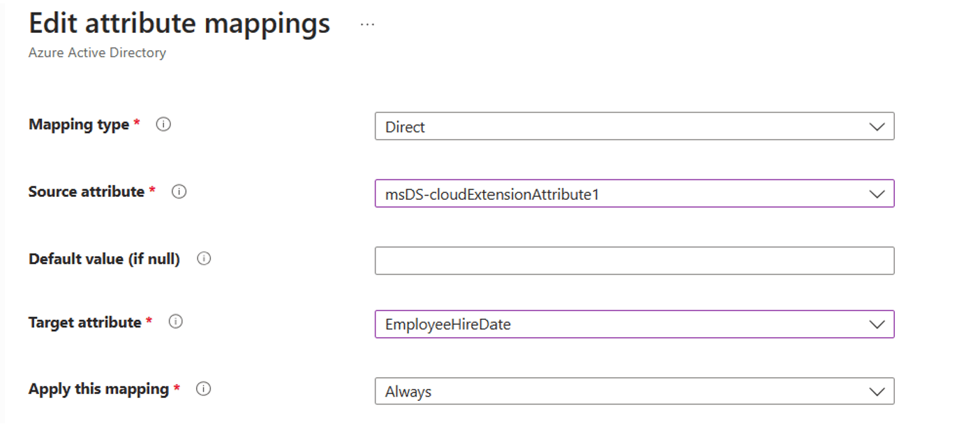Click the Target attribute info icon
This screenshot has width=980, height=426.
coord(176,322)
